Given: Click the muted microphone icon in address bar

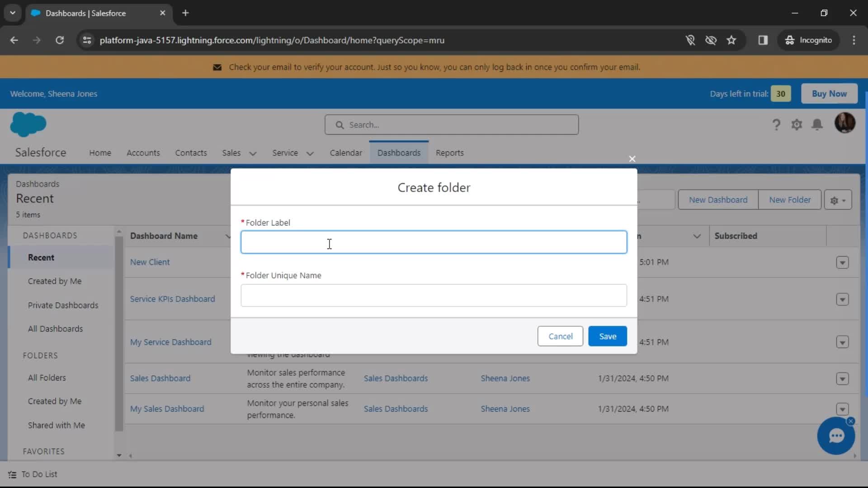Looking at the screenshot, I should (x=690, y=40).
